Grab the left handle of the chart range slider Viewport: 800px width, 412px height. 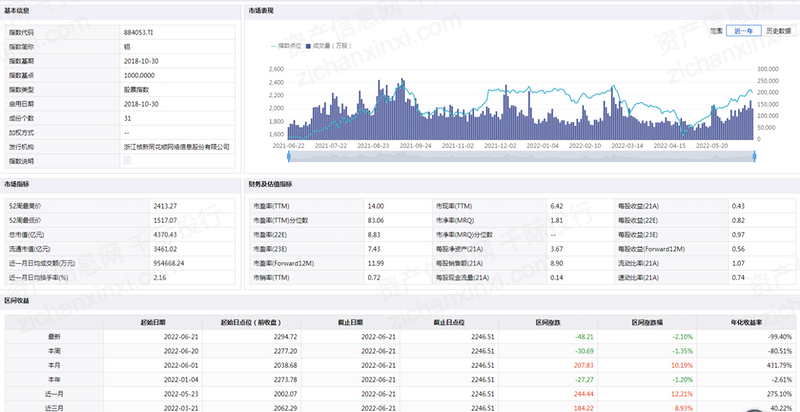[289, 157]
